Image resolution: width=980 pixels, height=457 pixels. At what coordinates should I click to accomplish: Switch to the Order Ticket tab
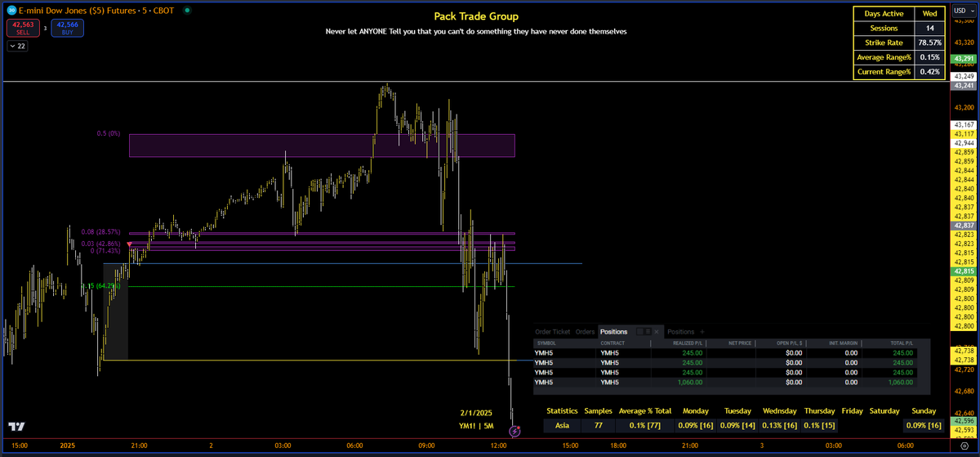pos(553,332)
